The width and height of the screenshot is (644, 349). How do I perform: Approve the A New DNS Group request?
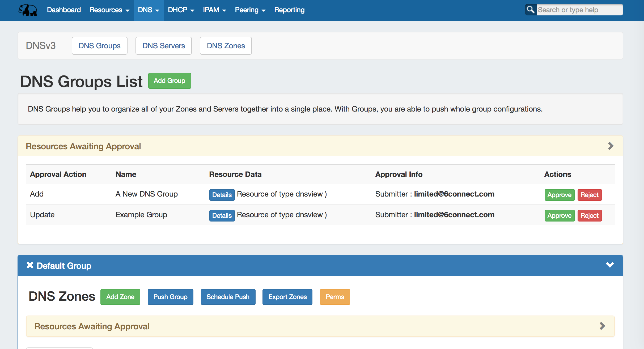(559, 195)
